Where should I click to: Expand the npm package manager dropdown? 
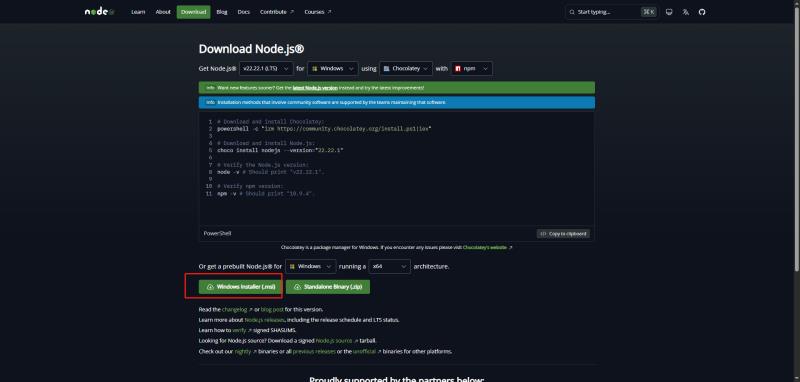tap(472, 68)
